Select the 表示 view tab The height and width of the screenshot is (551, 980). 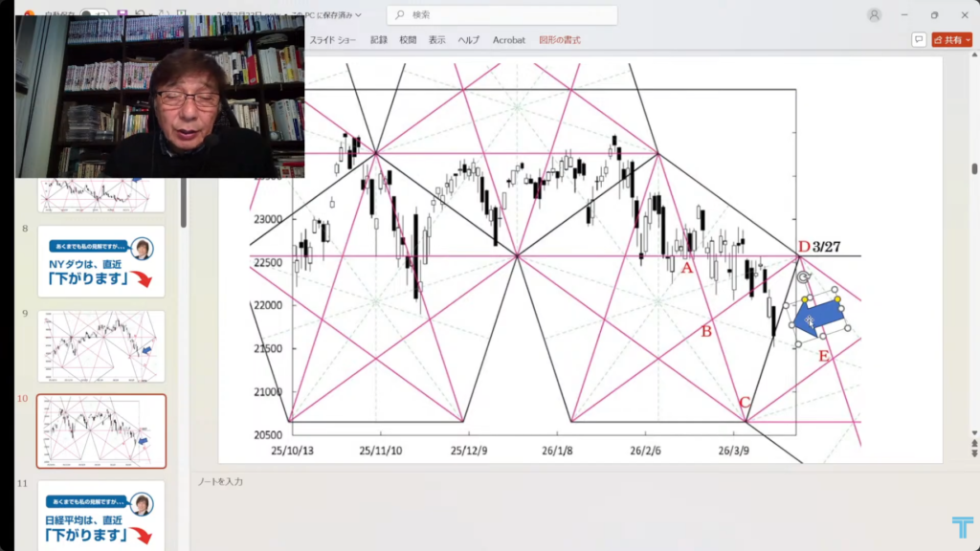pos(437,40)
